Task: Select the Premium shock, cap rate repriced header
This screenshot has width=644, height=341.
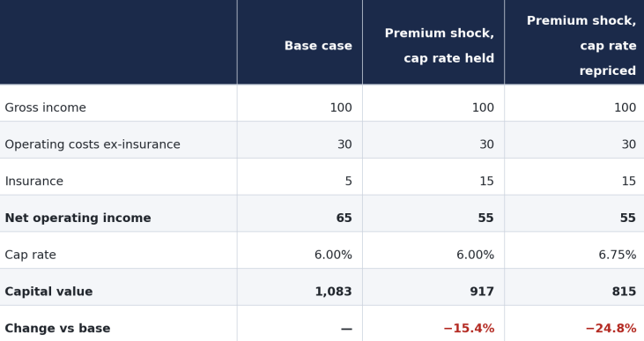Action: click(581, 46)
